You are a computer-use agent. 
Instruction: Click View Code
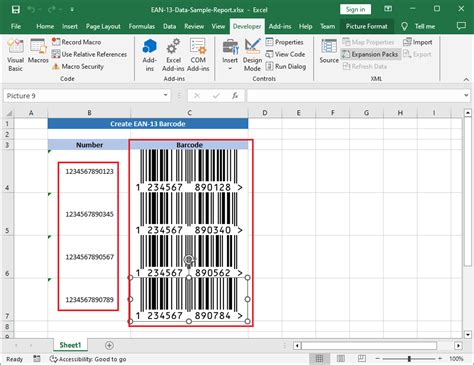285,54
